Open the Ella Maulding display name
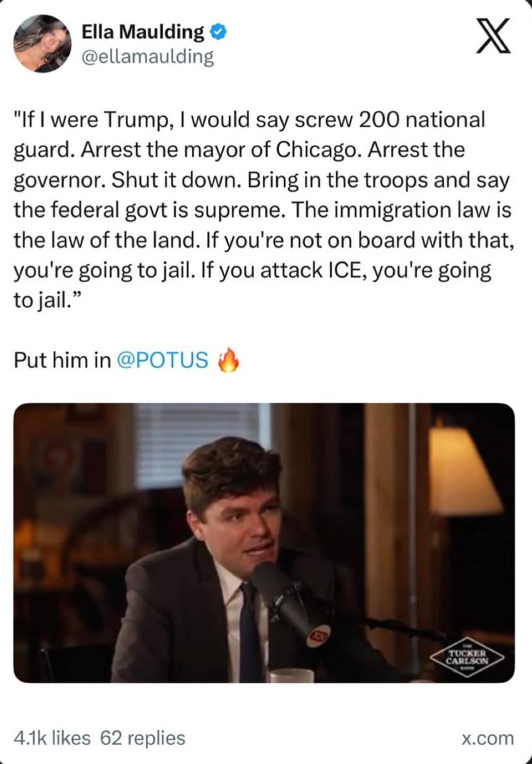Image resolution: width=532 pixels, height=764 pixels. (143, 31)
